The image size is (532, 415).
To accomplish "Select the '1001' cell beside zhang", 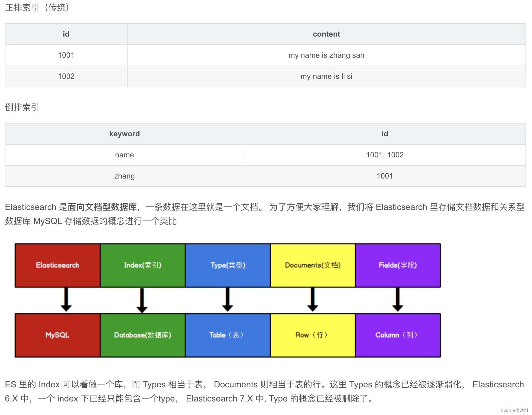I will point(385,176).
